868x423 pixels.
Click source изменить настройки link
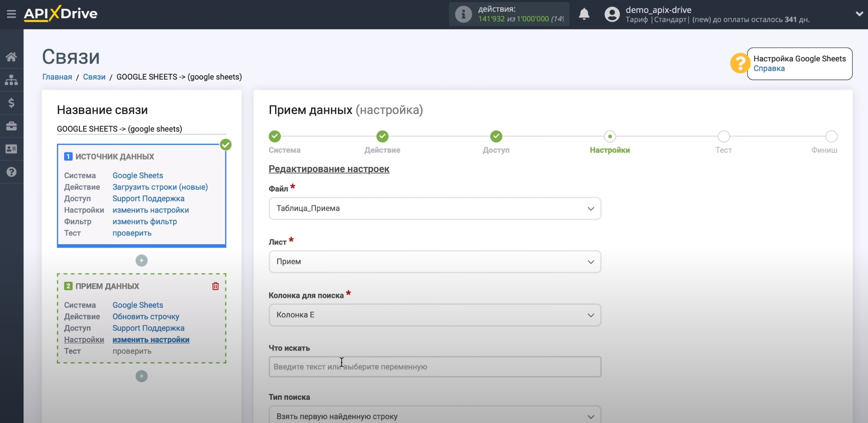151,210
